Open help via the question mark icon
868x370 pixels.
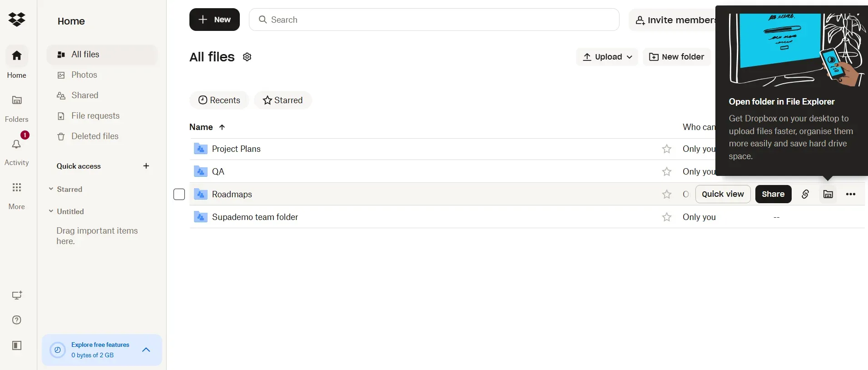[17, 320]
